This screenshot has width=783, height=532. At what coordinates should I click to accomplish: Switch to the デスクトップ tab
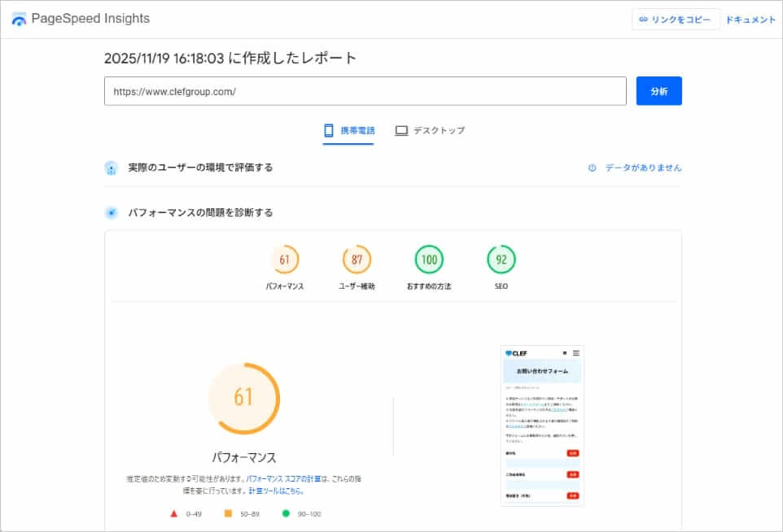click(x=431, y=130)
